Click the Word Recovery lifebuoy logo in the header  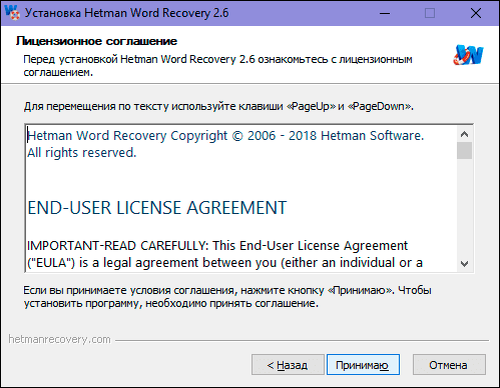click(x=468, y=54)
